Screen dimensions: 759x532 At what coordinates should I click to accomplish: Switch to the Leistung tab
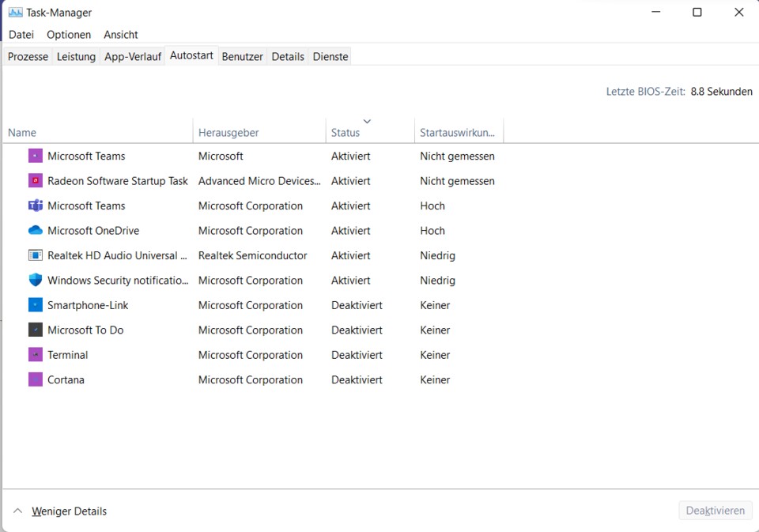(x=76, y=57)
